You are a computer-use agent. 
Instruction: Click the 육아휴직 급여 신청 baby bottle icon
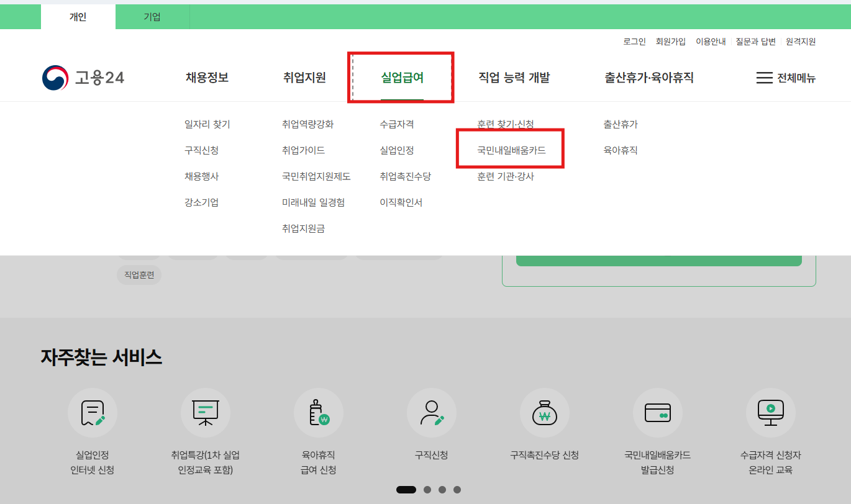coord(318,412)
